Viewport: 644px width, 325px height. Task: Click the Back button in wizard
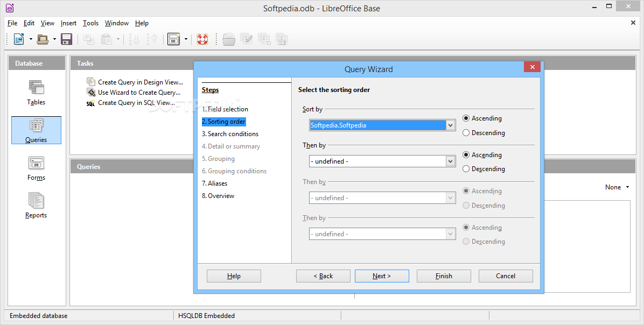point(323,276)
